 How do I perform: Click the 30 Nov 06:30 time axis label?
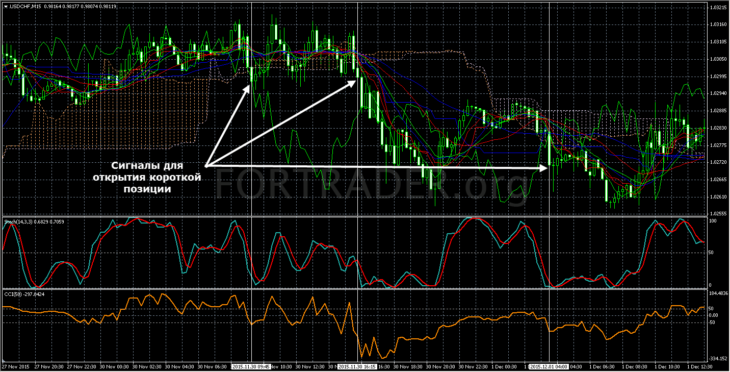point(212,367)
